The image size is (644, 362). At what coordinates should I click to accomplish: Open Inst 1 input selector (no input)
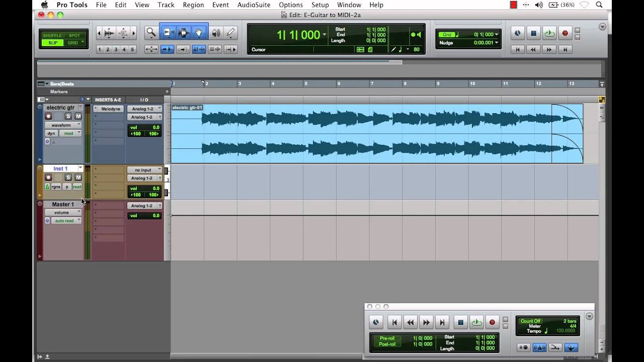pyautogui.click(x=145, y=170)
